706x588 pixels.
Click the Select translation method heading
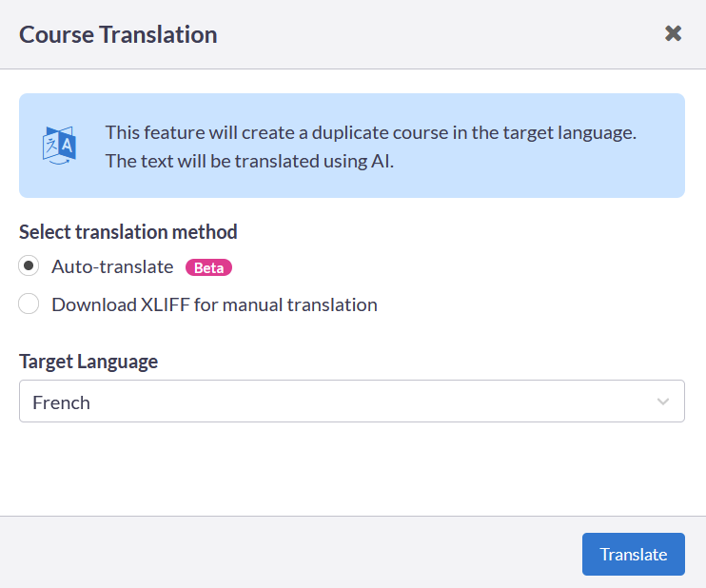click(127, 232)
